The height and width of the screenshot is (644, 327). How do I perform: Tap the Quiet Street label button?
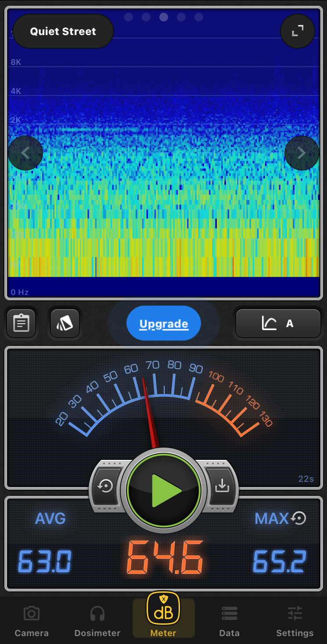click(63, 32)
